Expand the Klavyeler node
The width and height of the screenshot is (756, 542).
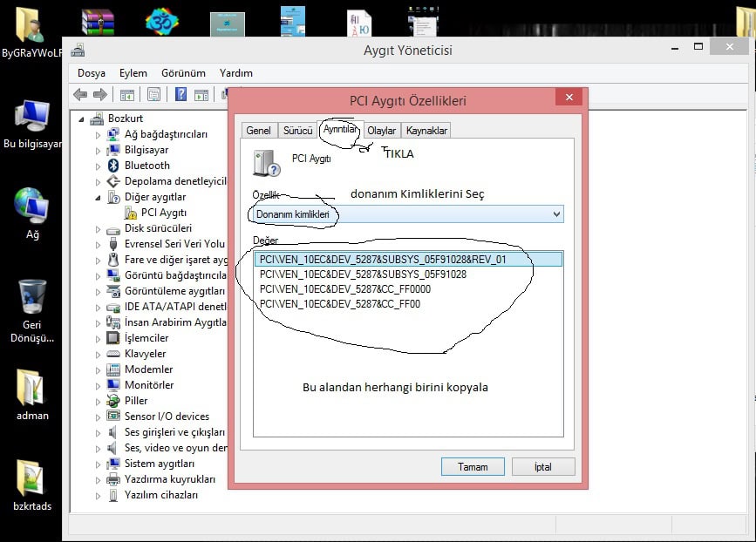(x=98, y=355)
